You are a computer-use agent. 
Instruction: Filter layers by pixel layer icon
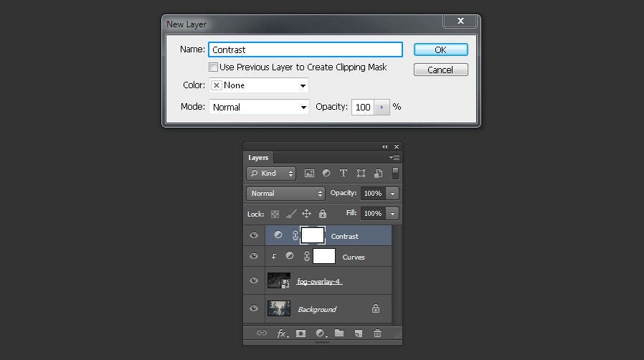(x=309, y=174)
